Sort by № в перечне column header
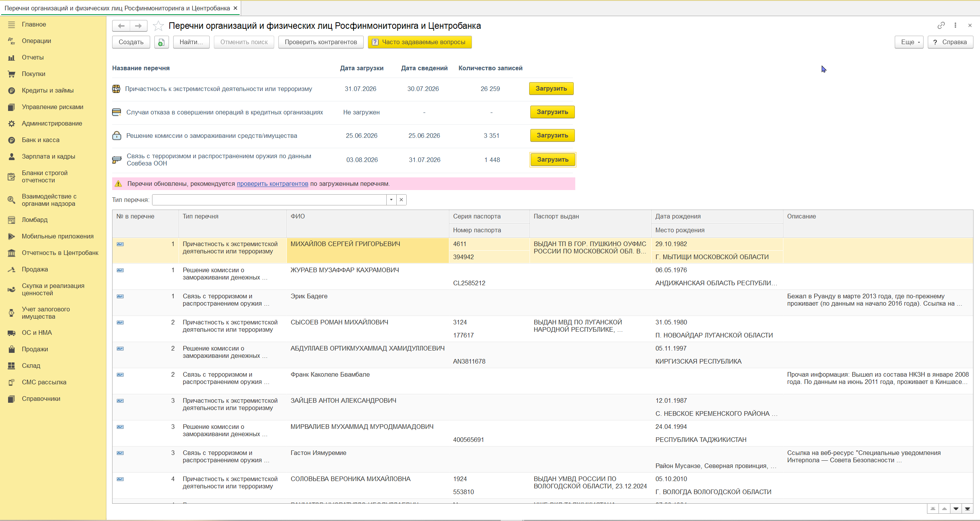Viewport: 980px width, 521px height. [146, 223]
